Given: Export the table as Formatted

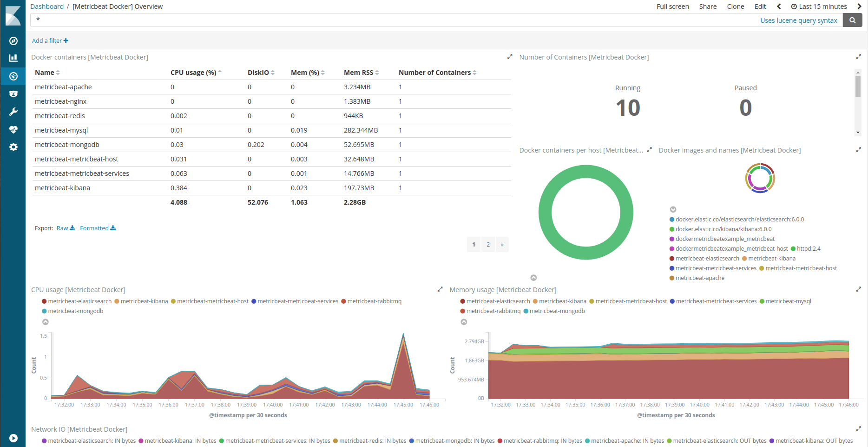Looking at the screenshot, I should (x=98, y=228).
